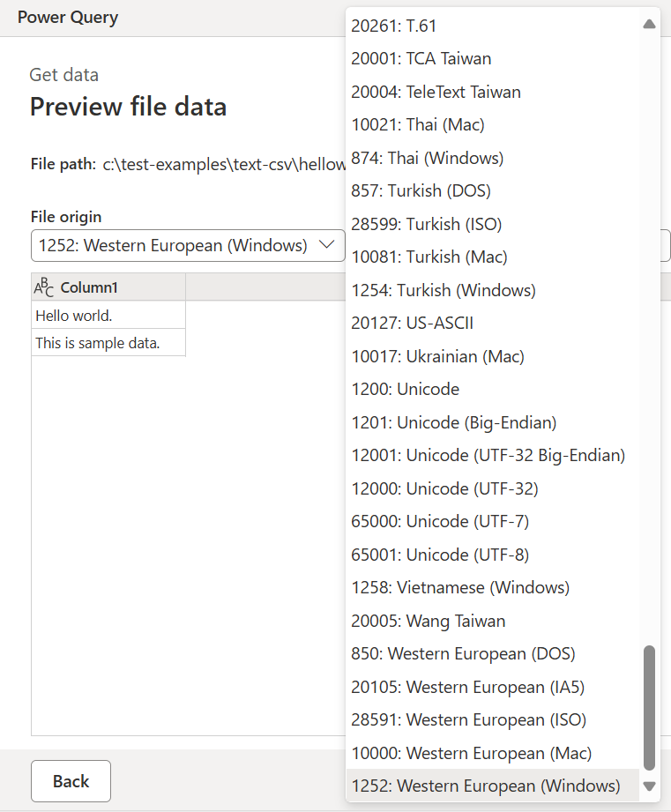Pick the 20005: Wang Taiwan encoding
Image resolution: width=671 pixels, height=812 pixels.
click(x=429, y=620)
